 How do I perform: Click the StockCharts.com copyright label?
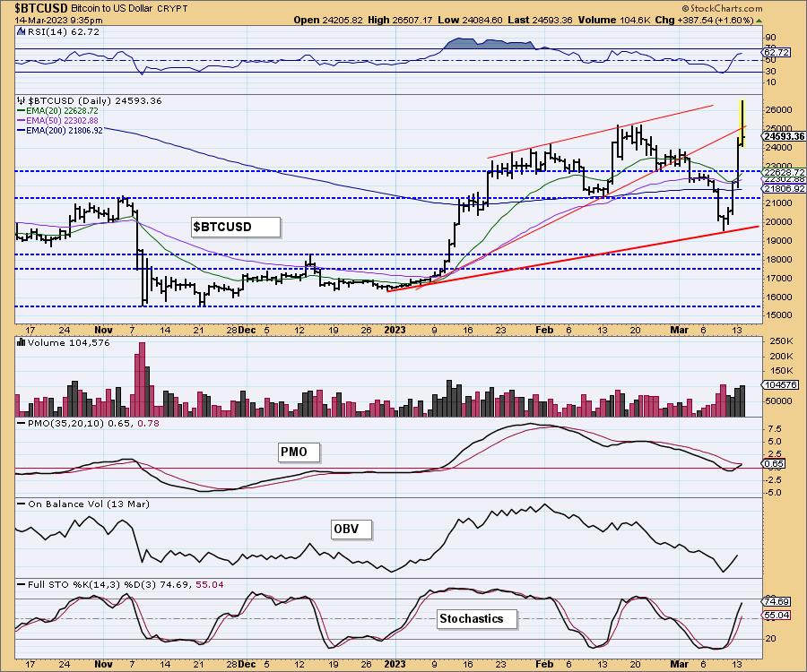coord(722,8)
